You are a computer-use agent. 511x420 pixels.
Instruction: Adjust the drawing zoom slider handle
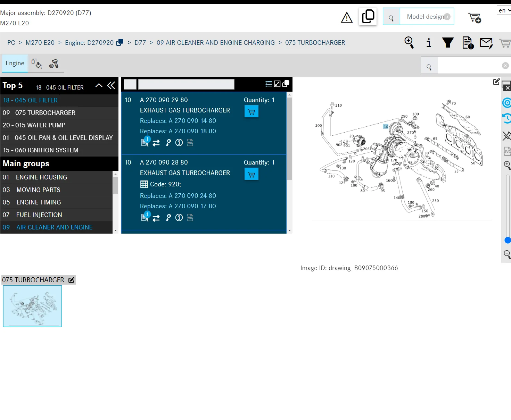[x=508, y=240]
